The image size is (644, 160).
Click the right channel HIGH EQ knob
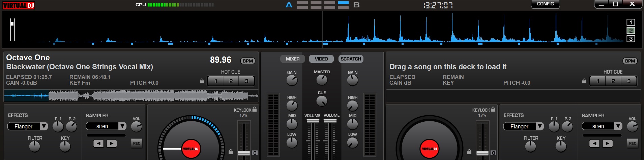(352, 106)
